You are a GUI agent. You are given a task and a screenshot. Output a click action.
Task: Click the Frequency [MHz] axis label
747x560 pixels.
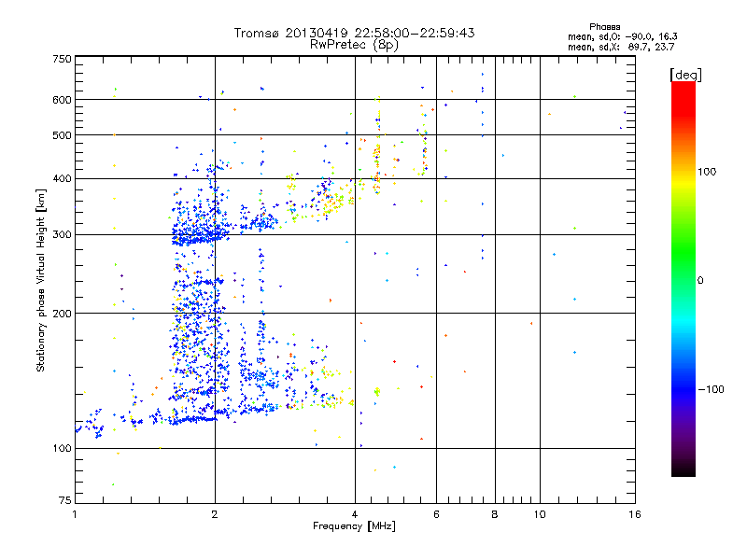(x=354, y=528)
